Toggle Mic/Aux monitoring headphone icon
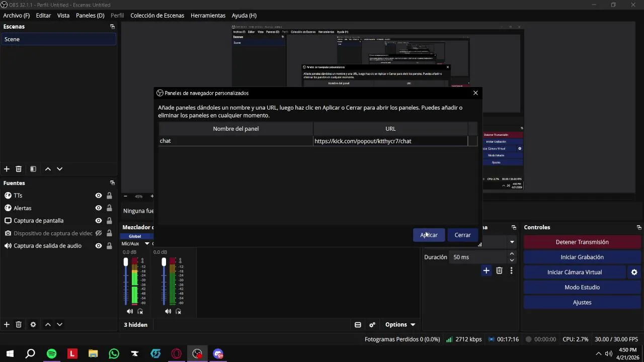 (x=140, y=311)
